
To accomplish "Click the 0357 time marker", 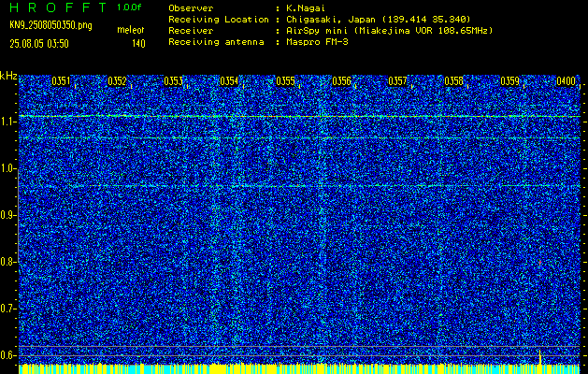I will (x=397, y=81).
